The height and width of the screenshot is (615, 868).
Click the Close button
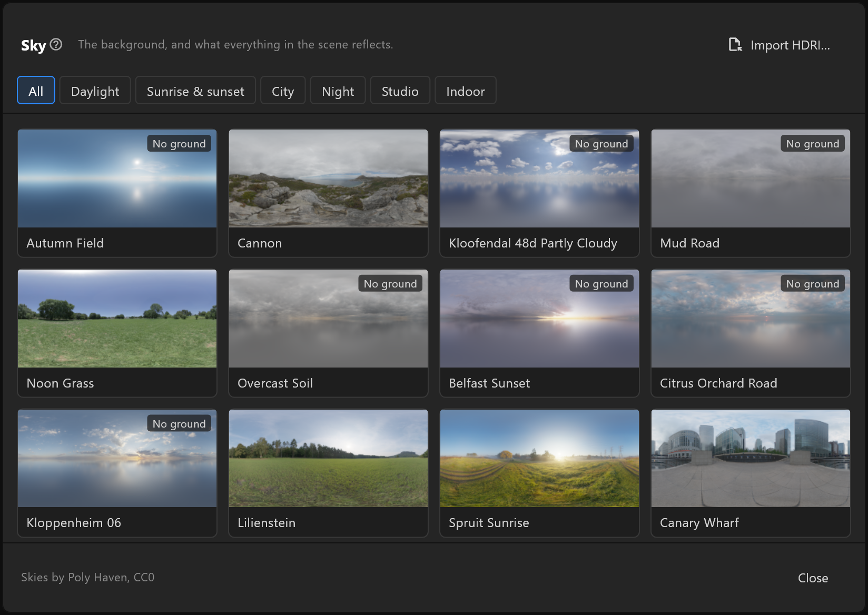click(813, 578)
